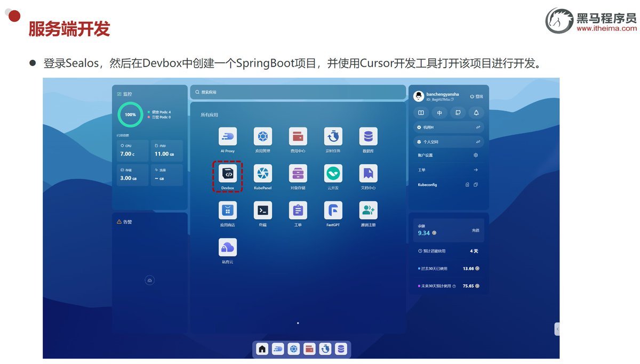Click the wallet icon in the dock

309,349
